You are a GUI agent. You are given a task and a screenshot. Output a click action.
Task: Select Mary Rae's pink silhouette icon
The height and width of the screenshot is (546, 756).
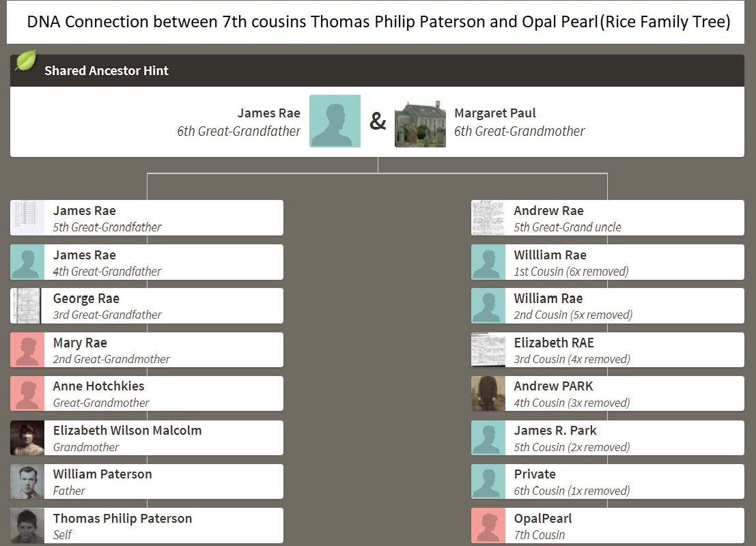tap(27, 350)
